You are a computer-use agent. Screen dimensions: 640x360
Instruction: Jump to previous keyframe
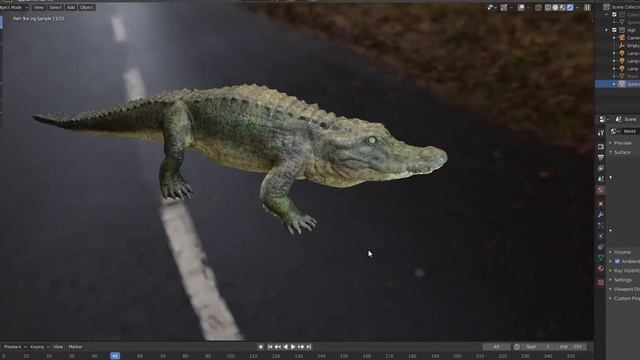[x=278, y=347]
